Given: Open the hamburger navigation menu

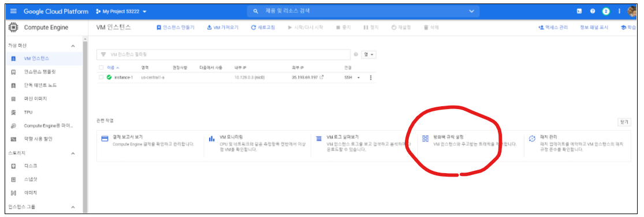Looking at the screenshot, I should click(13, 12).
